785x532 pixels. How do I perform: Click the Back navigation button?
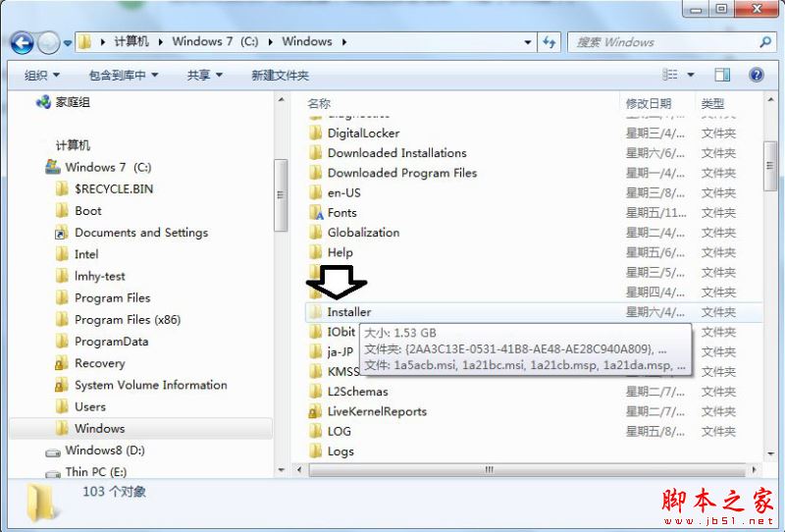click(x=22, y=43)
